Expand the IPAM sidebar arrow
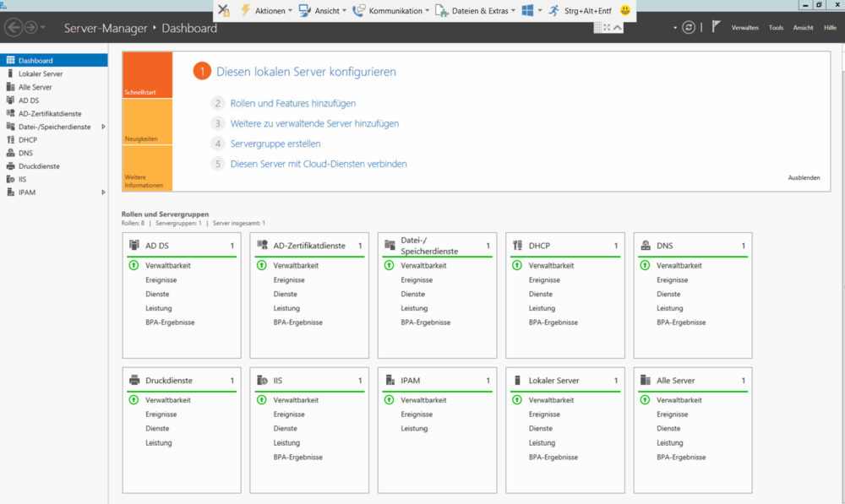The width and height of the screenshot is (845, 504). 103,192
